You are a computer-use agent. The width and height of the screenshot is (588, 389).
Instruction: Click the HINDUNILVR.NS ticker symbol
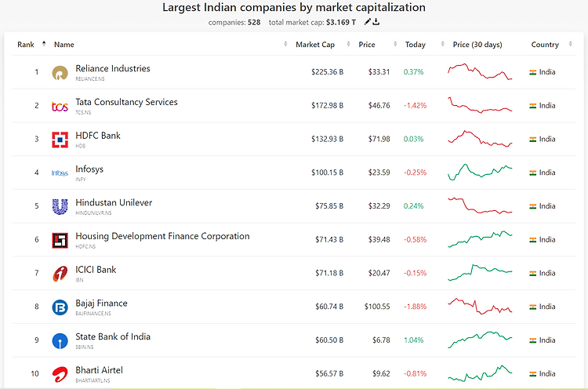click(93, 213)
